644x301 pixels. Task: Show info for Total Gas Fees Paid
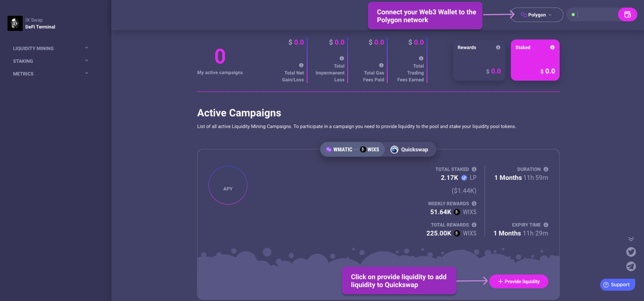[x=381, y=65]
